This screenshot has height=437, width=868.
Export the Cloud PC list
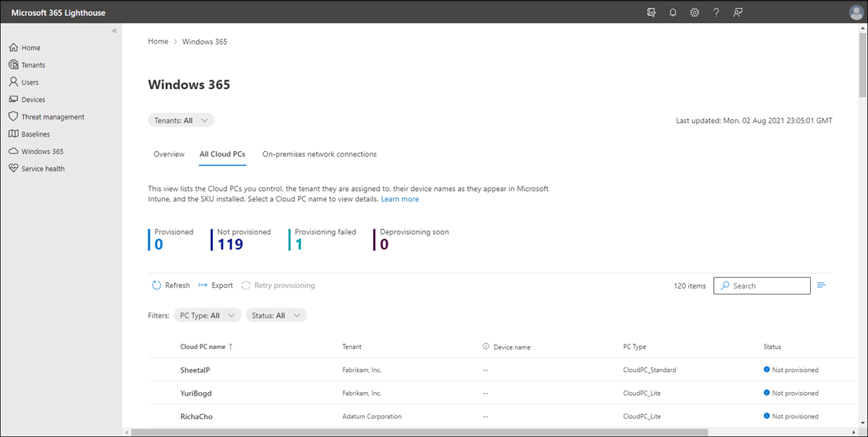coord(216,286)
